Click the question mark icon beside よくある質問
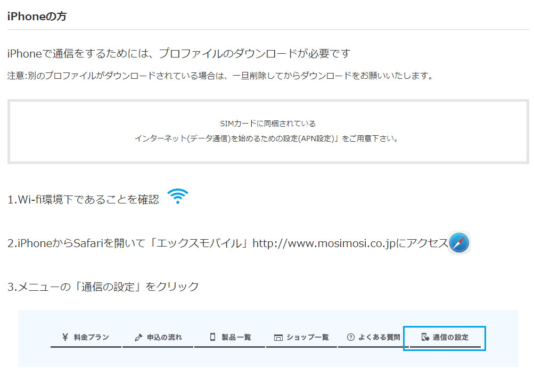The height and width of the screenshot is (392, 534). tap(351, 337)
